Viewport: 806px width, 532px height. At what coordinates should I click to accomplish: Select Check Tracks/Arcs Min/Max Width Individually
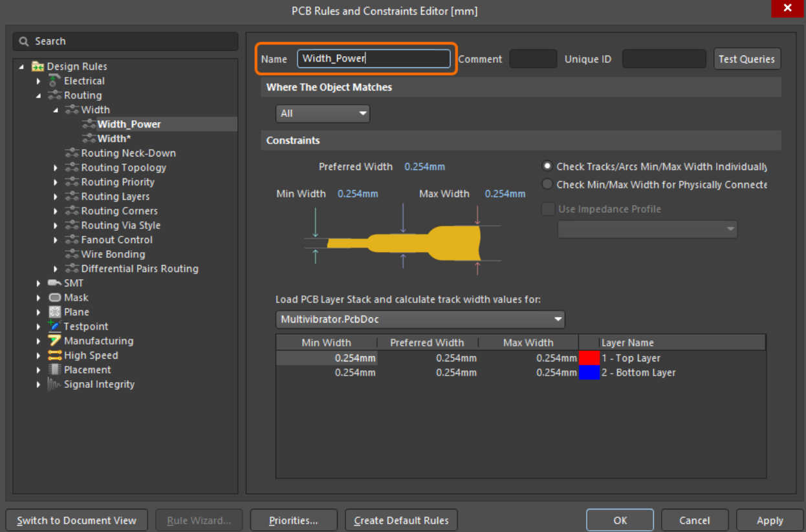point(547,166)
